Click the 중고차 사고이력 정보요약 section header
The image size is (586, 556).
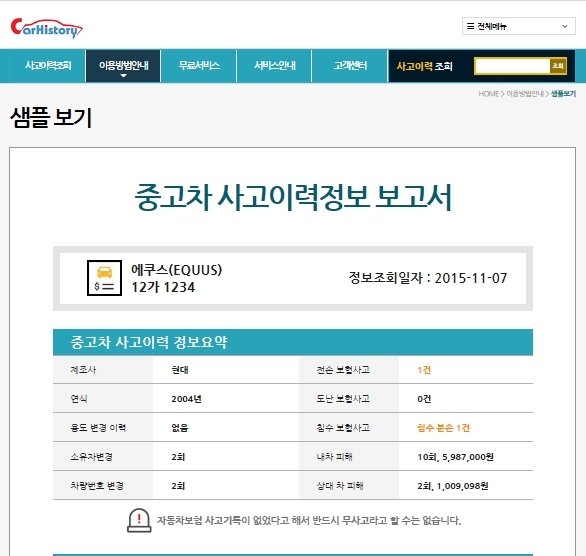coord(293,342)
